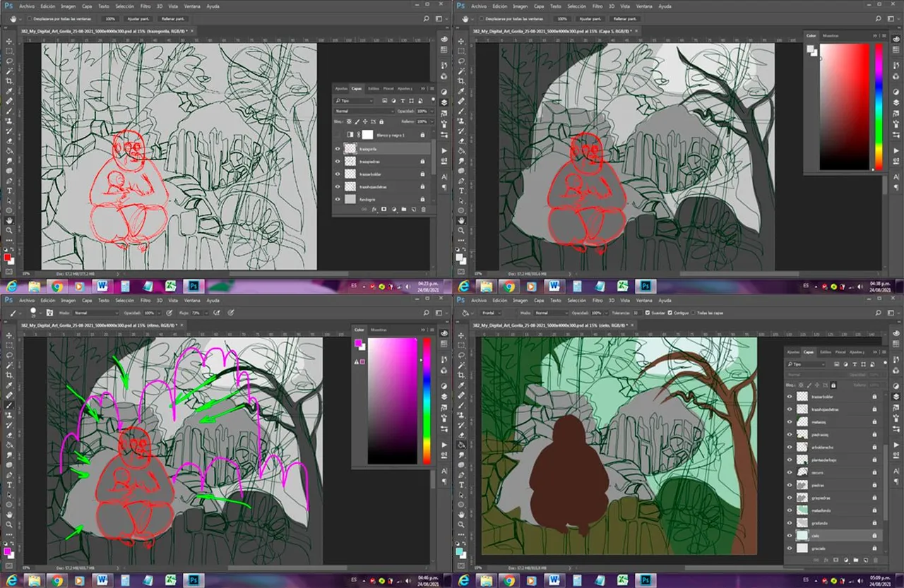The width and height of the screenshot is (904, 588).
Task: Click red foreground color swatch in trazogorila toolbar
Action: pyautogui.click(x=8, y=257)
